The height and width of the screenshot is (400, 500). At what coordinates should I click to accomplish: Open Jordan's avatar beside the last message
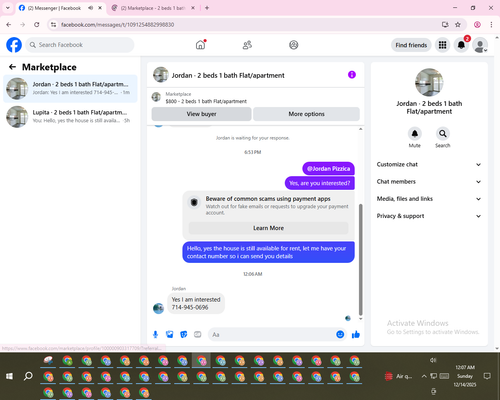[x=158, y=308]
